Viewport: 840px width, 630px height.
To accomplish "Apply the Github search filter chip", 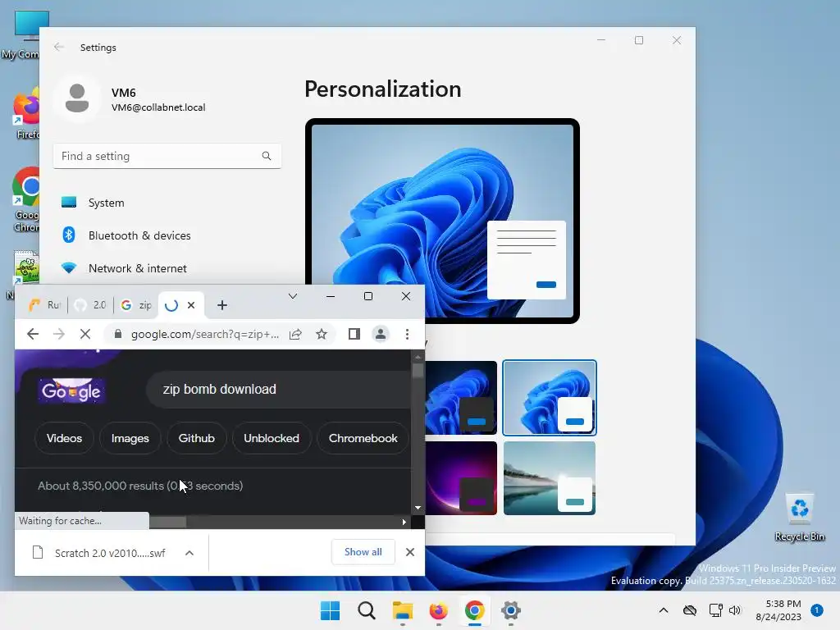I will coord(197,438).
